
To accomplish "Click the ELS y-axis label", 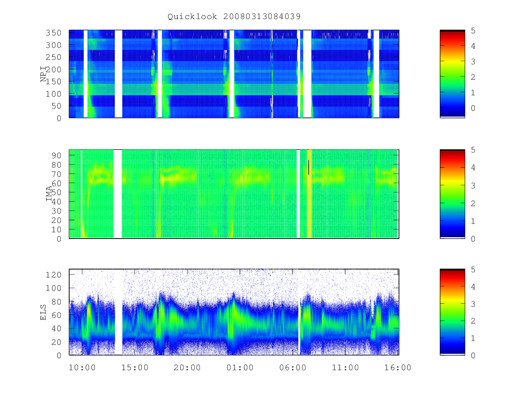I will click(x=44, y=312).
